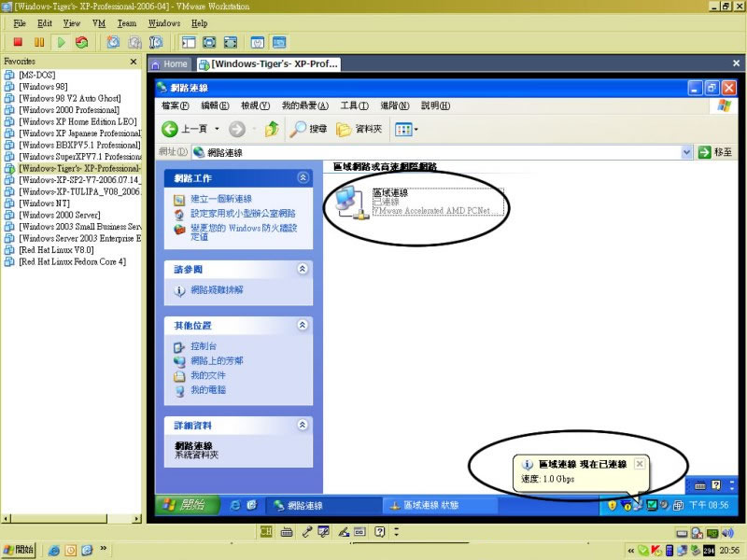The image size is (747, 560).
Task: Open the 檔案(F) menu in the guest window
Action: click(x=176, y=105)
